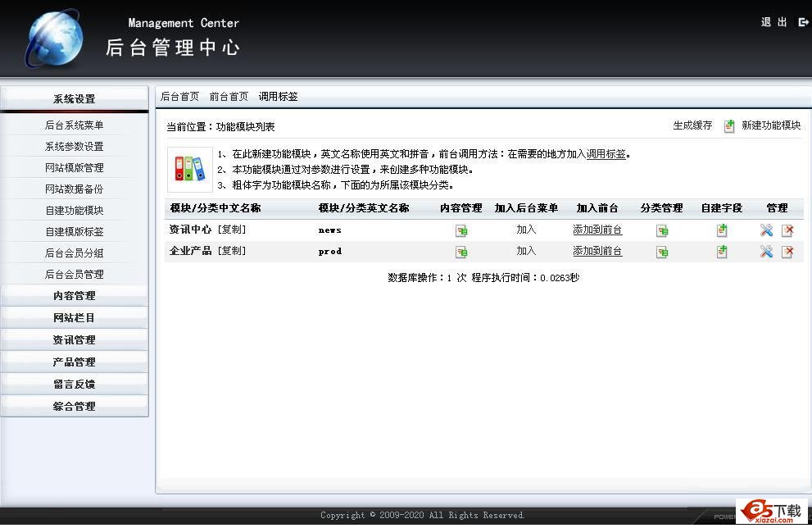Click the 数据库操作 execution time status text
This screenshot has width=812, height=528.
(483, 278)
